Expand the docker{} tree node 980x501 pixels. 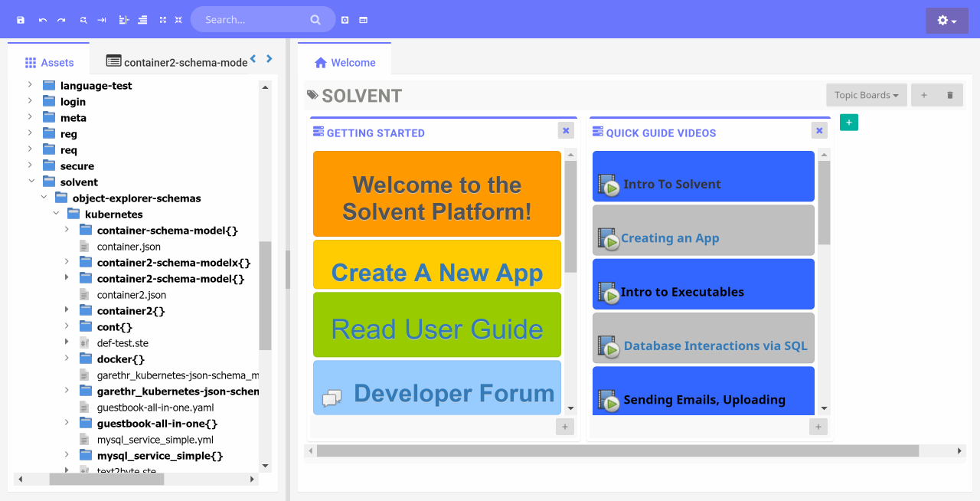coord(67,359)
